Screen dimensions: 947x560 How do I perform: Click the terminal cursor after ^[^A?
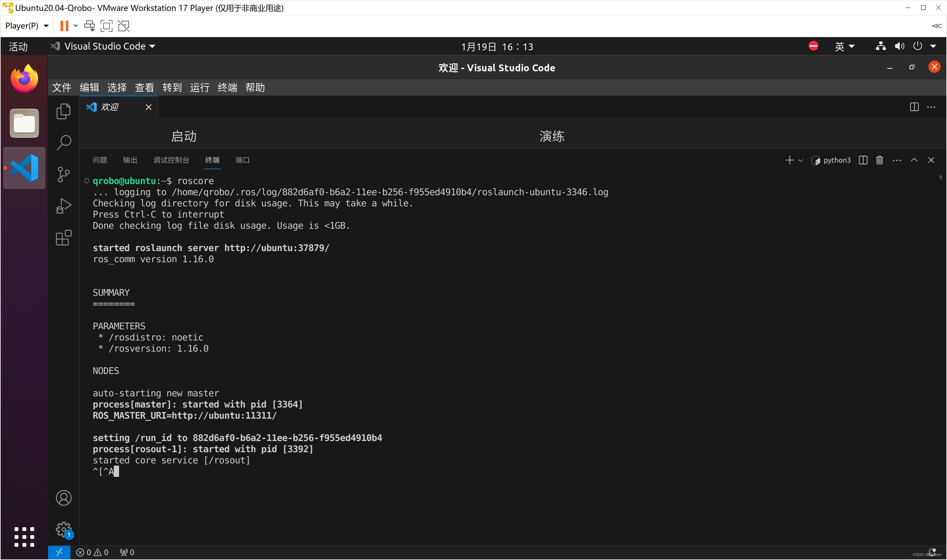[116, 471]
